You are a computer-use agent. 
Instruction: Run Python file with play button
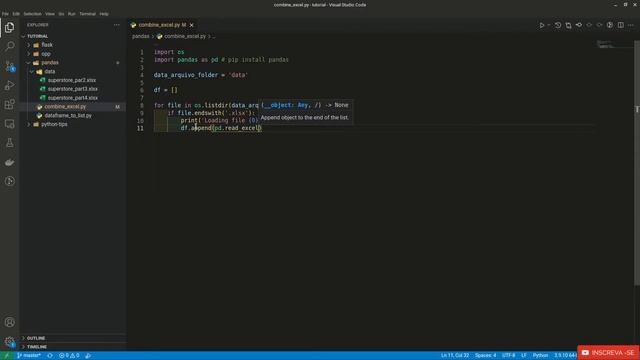(x=542, y=25)
